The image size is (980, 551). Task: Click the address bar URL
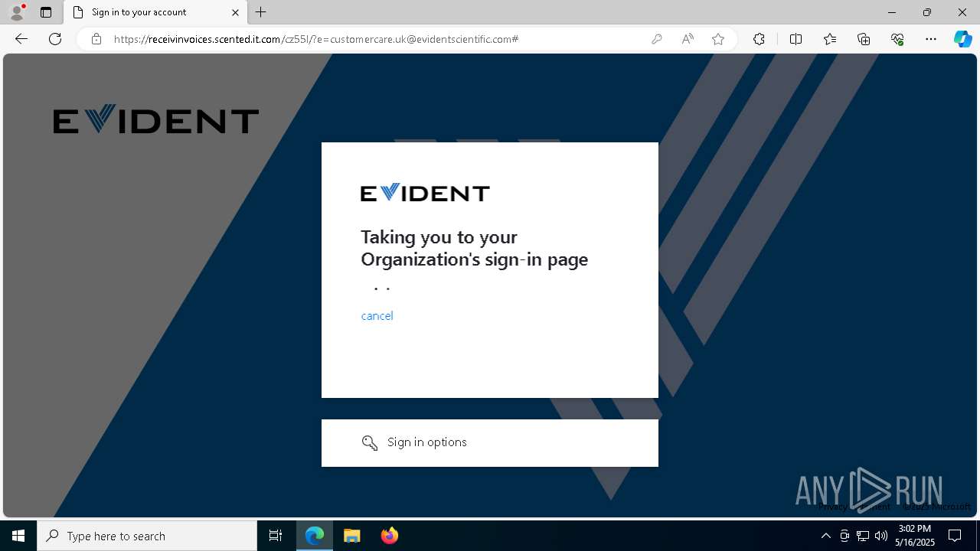point(316,39)
